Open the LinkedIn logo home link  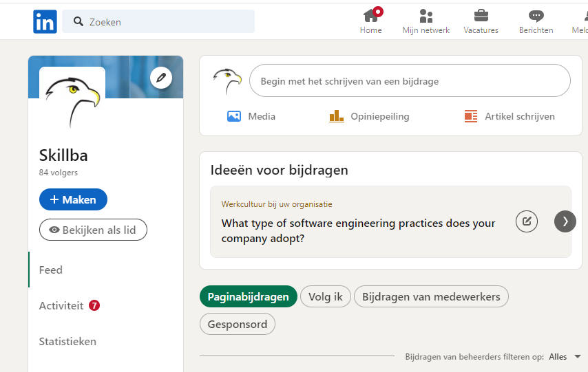[x=45, y=22]
